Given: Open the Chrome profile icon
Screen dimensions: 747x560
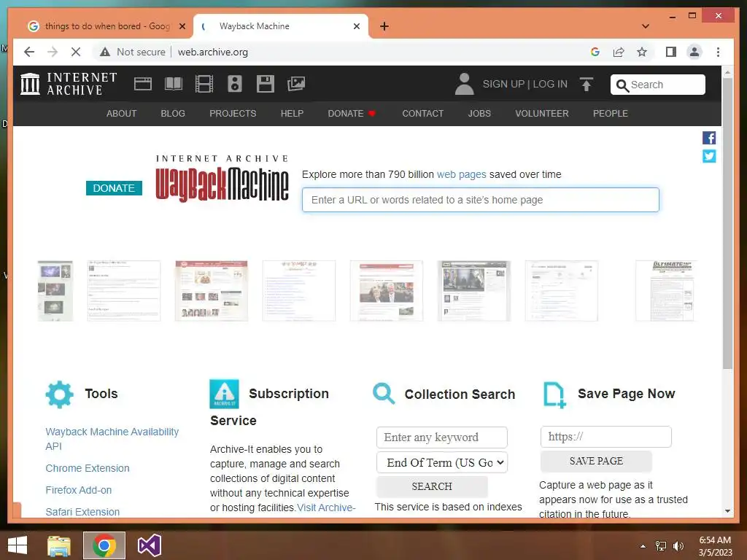Looking at the screenshot, I should coord(694,52).
